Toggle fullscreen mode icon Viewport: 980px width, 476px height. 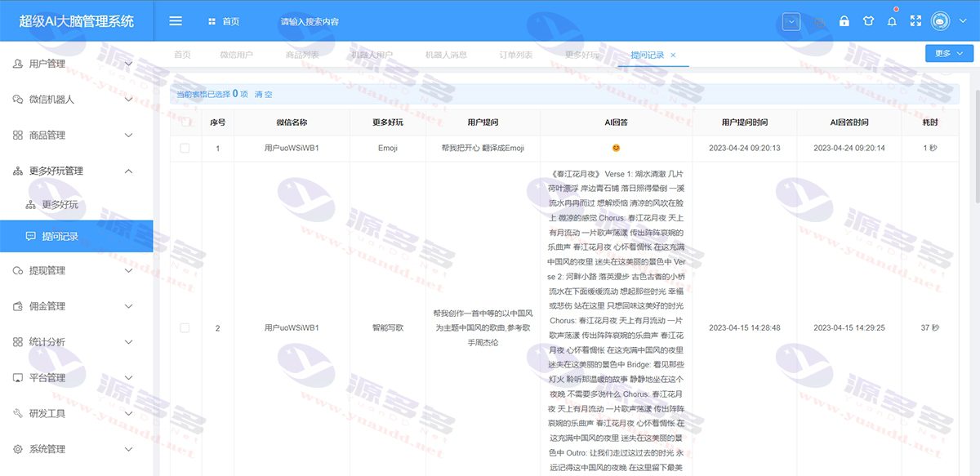(x=915, y=21)
